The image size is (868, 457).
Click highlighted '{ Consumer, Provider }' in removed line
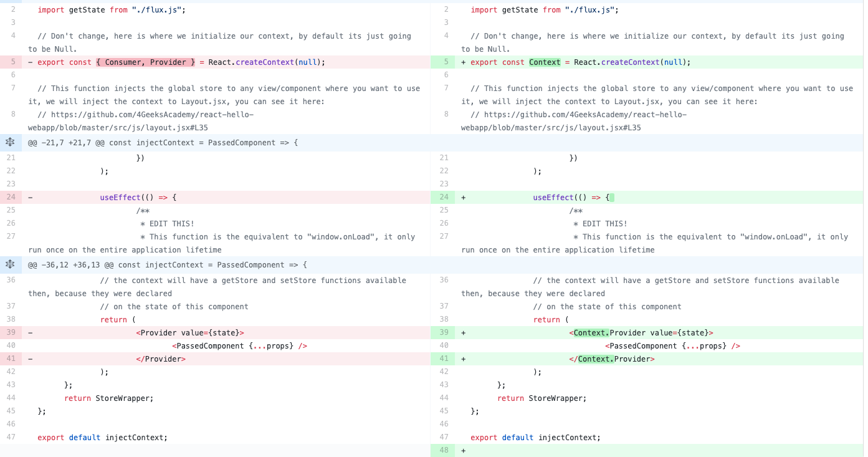(146, 62)
